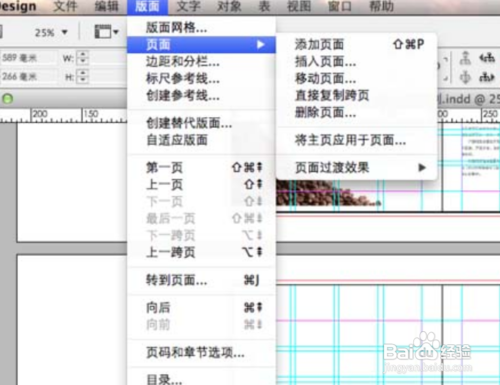Open the 表 menu

pyautogui.click(x=264, y=6)
